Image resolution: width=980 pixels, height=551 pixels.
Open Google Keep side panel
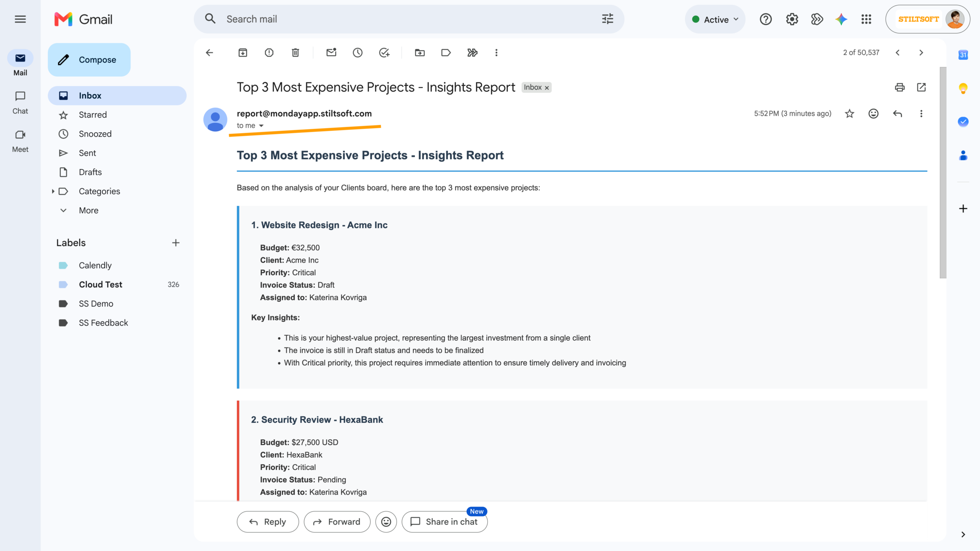coord(963,88)
